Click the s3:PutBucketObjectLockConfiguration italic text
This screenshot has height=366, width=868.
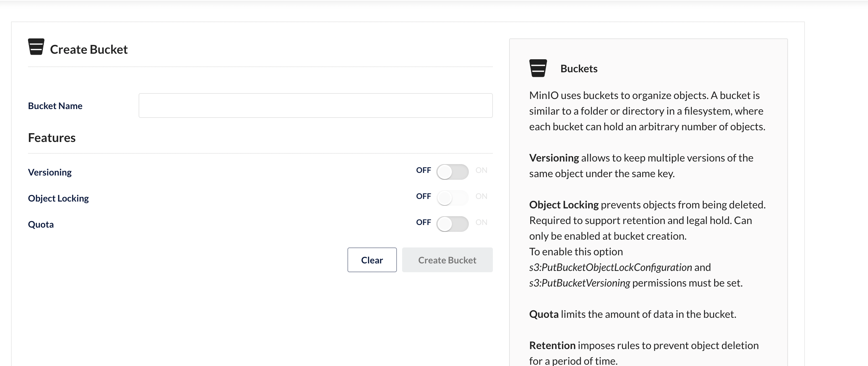610,267
